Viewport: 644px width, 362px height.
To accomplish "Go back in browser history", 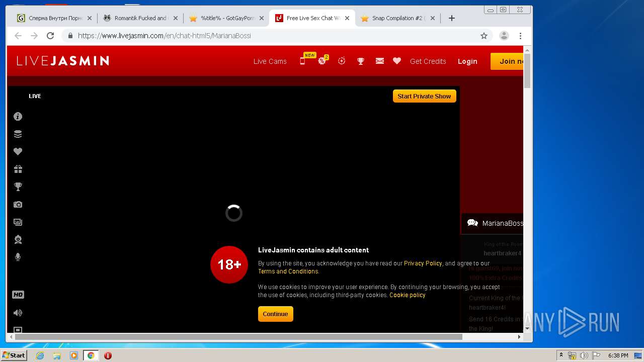I will click(x=18, y=36).
